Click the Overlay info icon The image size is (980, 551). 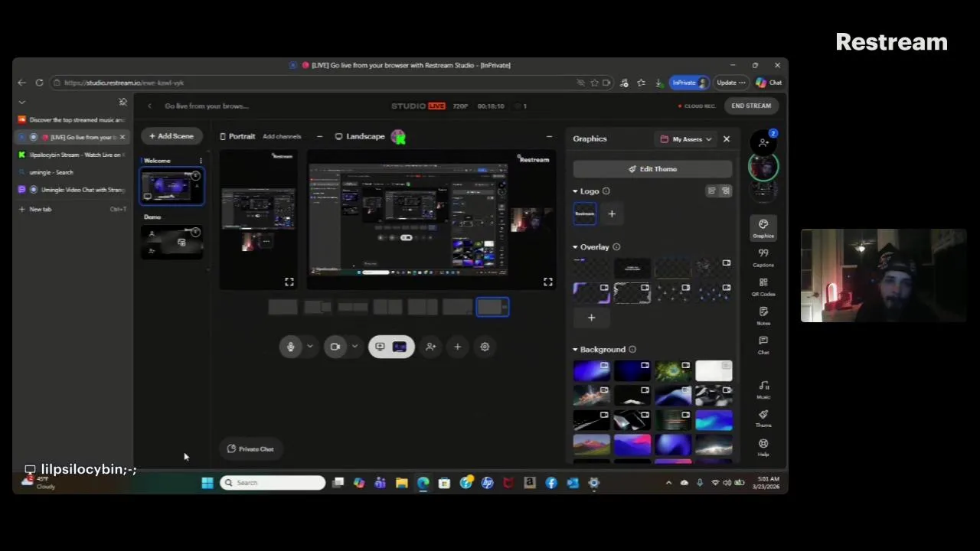tap(616, 247)
